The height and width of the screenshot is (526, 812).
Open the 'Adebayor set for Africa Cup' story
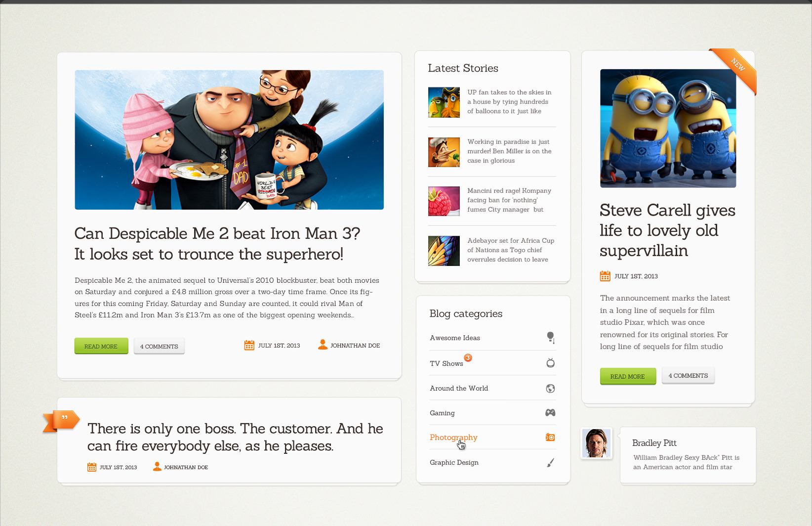pyautogui.click(x=511, y=250)
